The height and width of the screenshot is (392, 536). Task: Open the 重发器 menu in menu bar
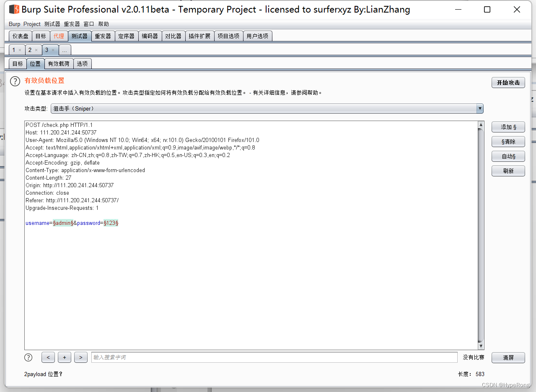tap(72, 24)
